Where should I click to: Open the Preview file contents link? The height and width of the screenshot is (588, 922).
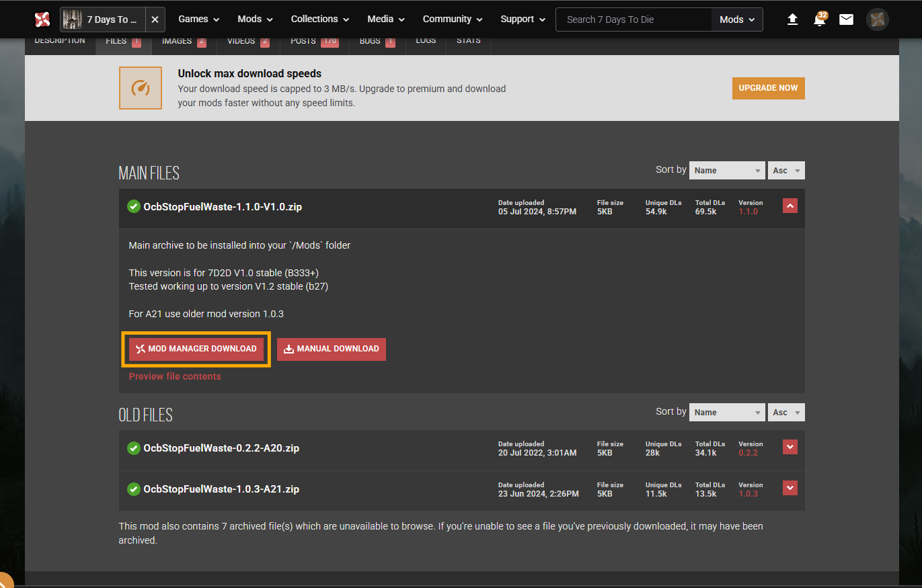tap(175, 376)
